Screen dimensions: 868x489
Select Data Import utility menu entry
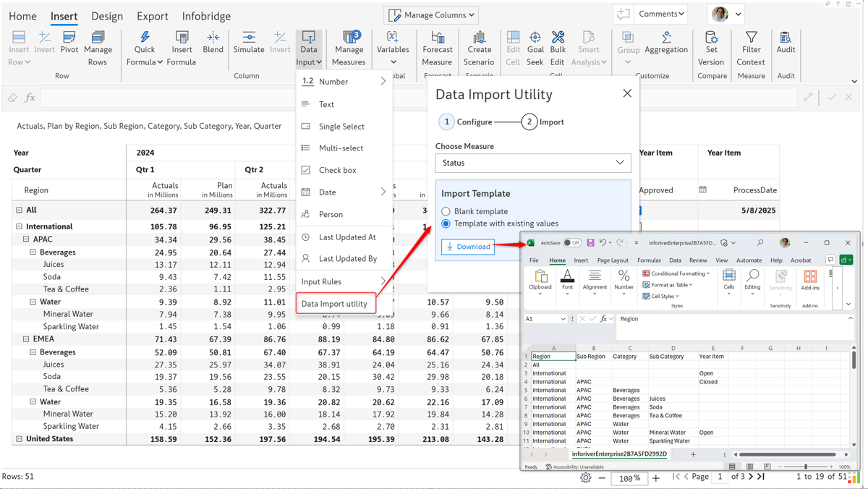pyautogui.click(x=335, y=304)
